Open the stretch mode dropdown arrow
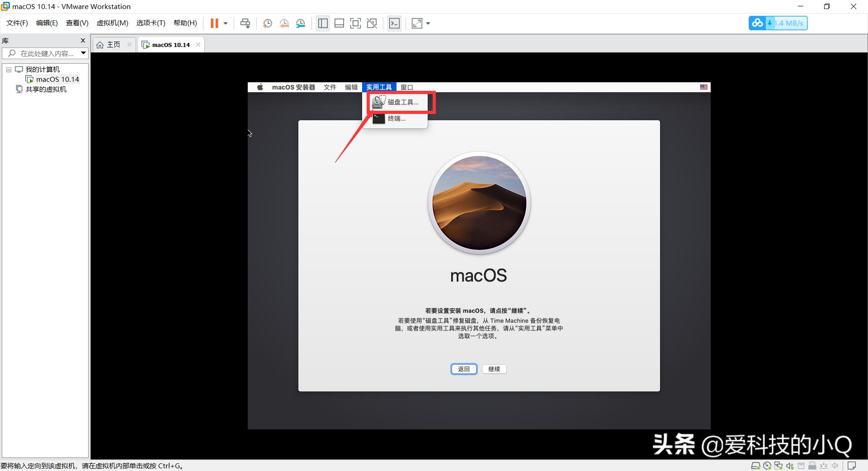The height and width of the screenshot is (471, 868). (x=428, y=23)
